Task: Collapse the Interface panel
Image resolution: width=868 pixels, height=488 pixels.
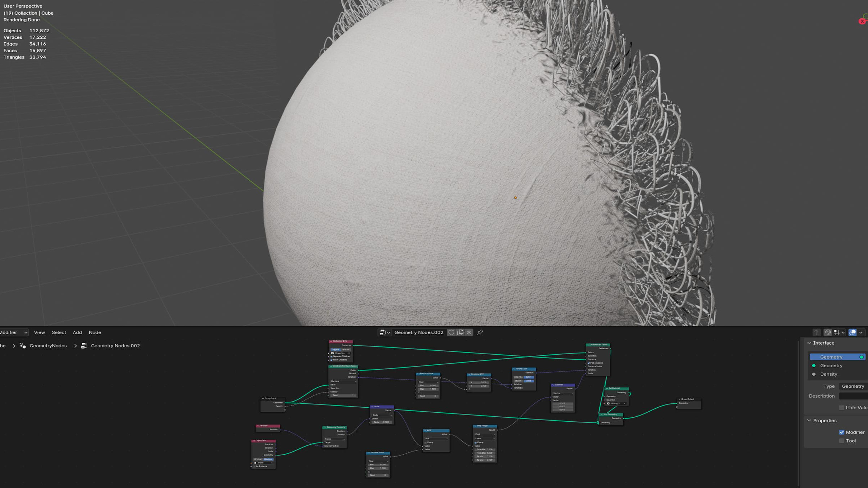Action: click(x=809, y=343)
